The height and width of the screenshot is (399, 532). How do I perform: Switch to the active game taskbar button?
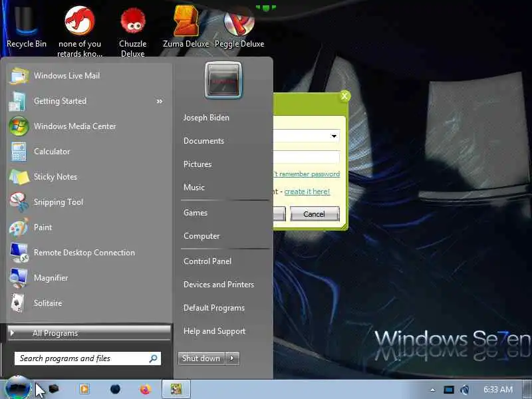click(x=176, y=389)
